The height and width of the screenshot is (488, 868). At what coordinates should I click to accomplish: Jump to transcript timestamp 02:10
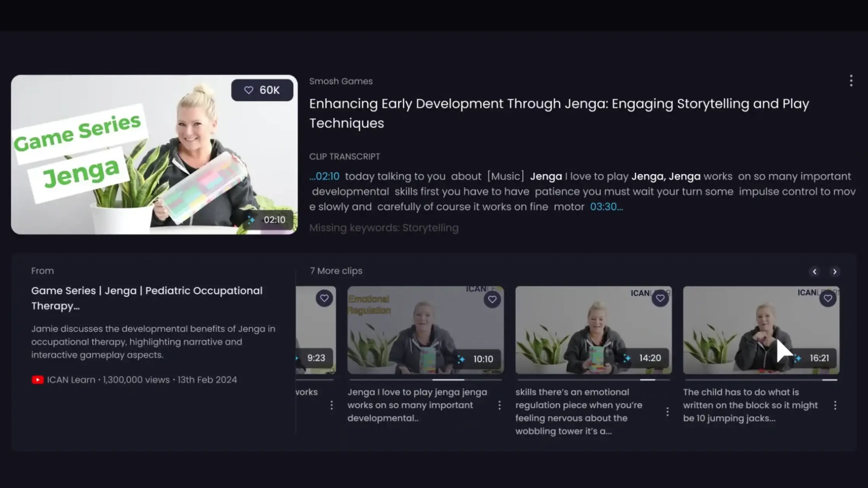coord(325,176)
